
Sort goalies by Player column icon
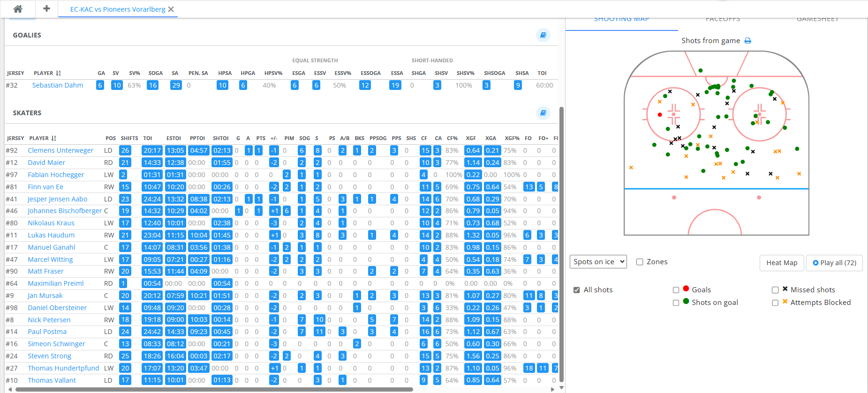coord(58,73)
